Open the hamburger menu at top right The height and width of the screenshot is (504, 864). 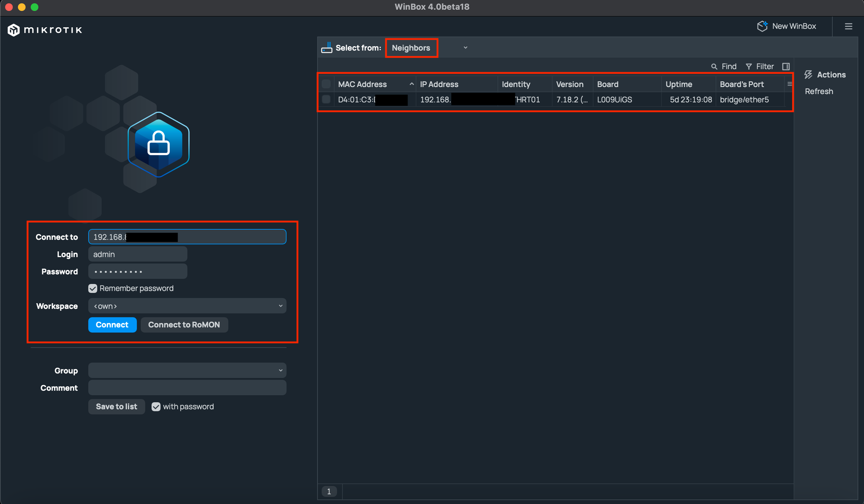(x=848, y=26)
